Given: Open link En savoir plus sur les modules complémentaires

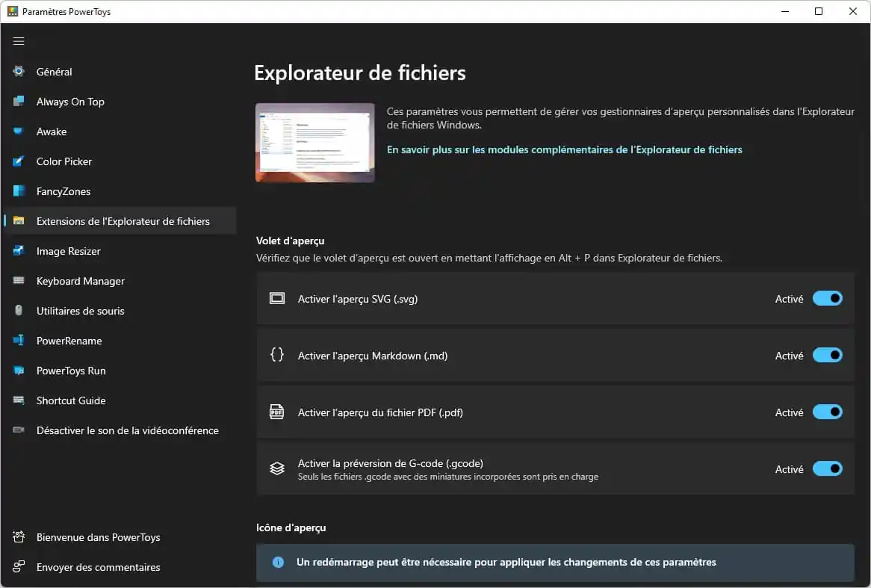Looking at the screenshot, I should pyautogui.click(x=565, y=149).
